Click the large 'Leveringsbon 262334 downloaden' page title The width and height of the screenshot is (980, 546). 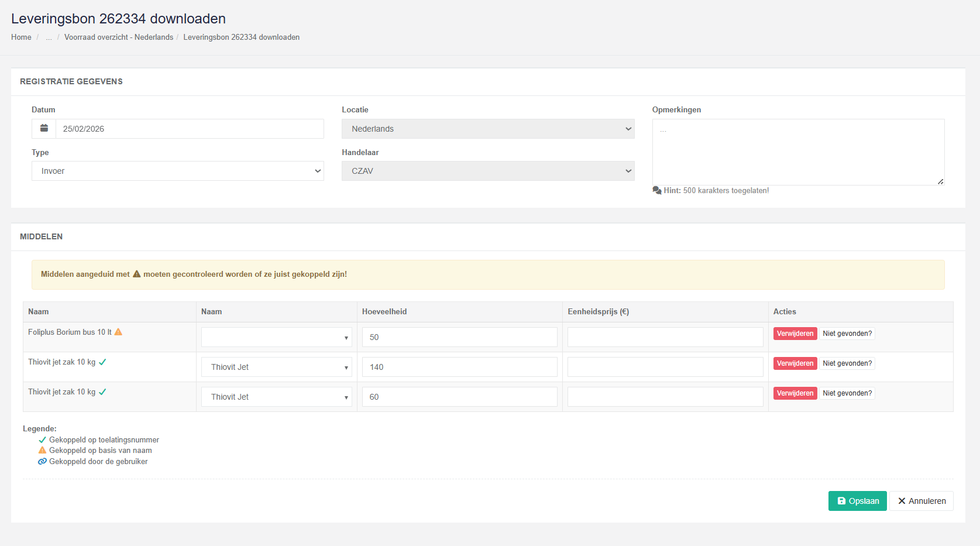coord(118,19)
